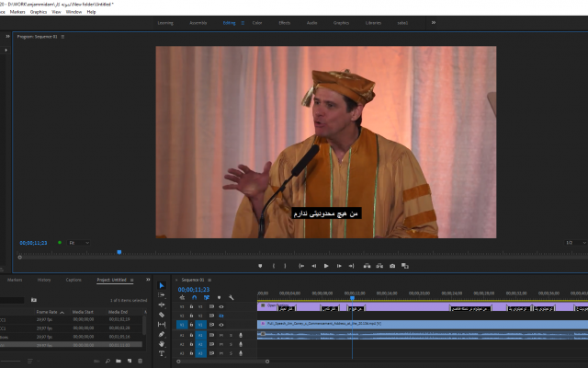Click Find icon in Project panel
The width and height of the screenshot is (588, 368).
pyautogui.click(x=107, y=362)
